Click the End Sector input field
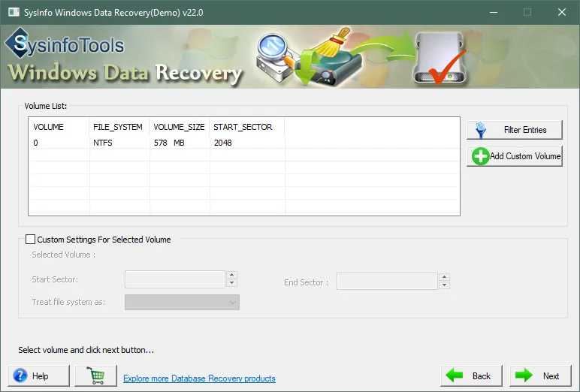Image resolution: width=580 pixels, height=392 pixels. pyautogui.click(x=387, y=282)
